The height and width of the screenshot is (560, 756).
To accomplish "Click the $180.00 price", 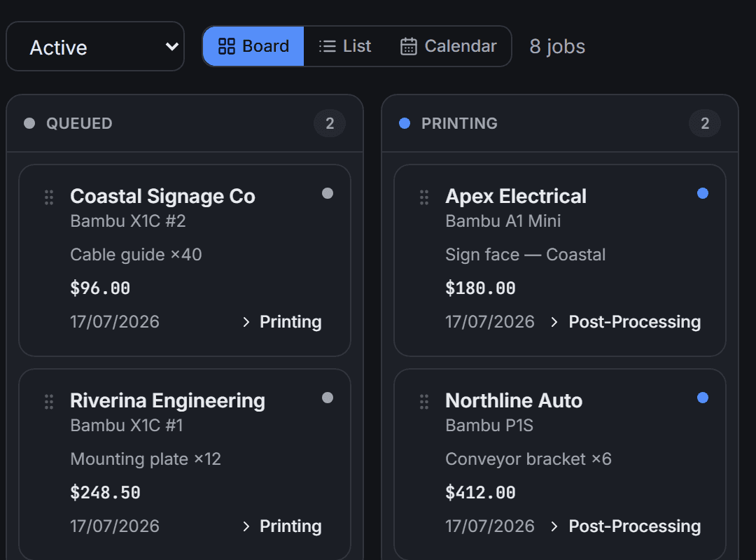I will click(x=480, y=288).
